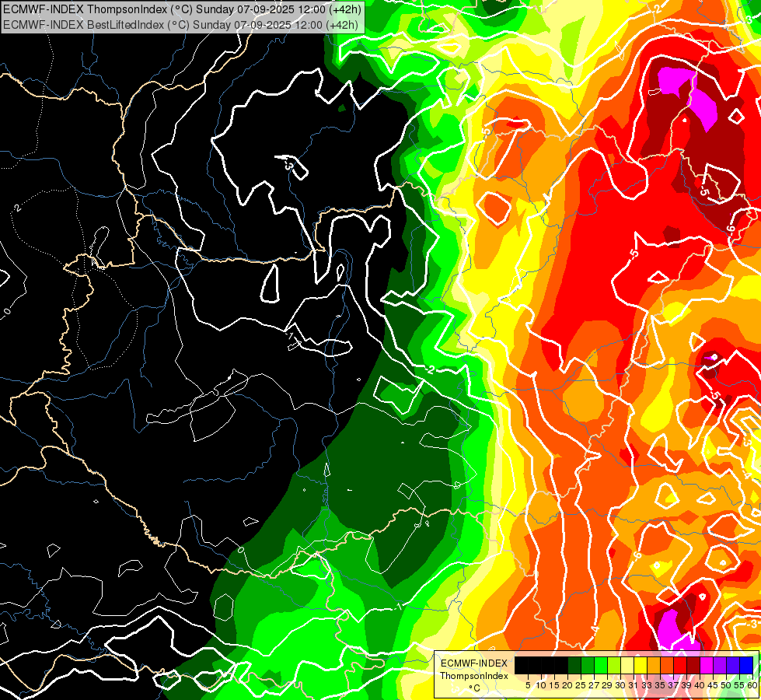Click the legend tick value 60
Image resolution: width=761 pixels, height=700 pixels.
point(752,685)
